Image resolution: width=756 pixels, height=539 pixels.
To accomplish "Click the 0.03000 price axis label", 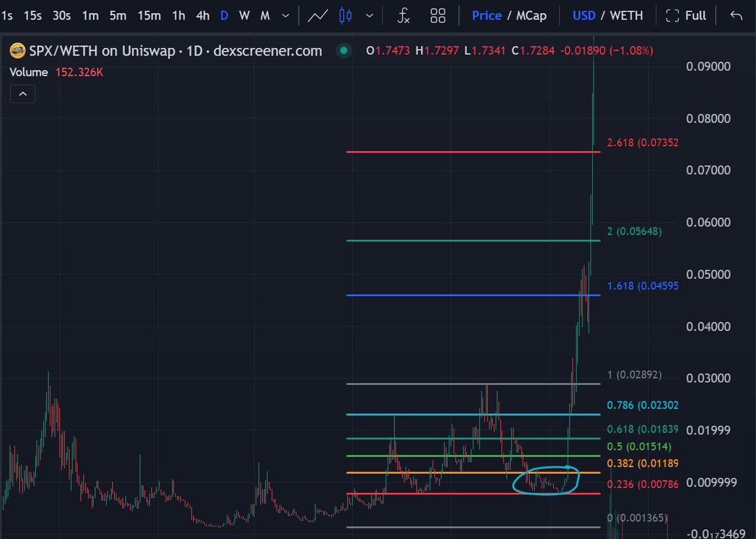I will 708,378.
